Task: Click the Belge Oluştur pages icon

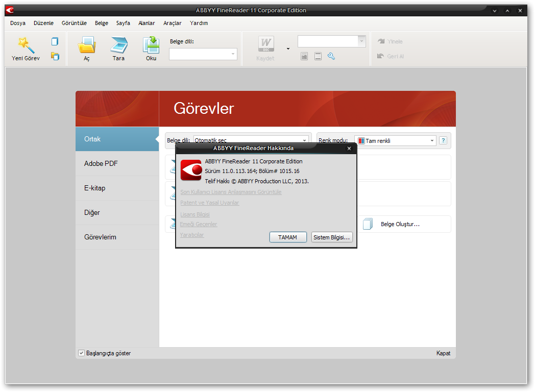Action: pyautogui.click(x=368, y=224)
